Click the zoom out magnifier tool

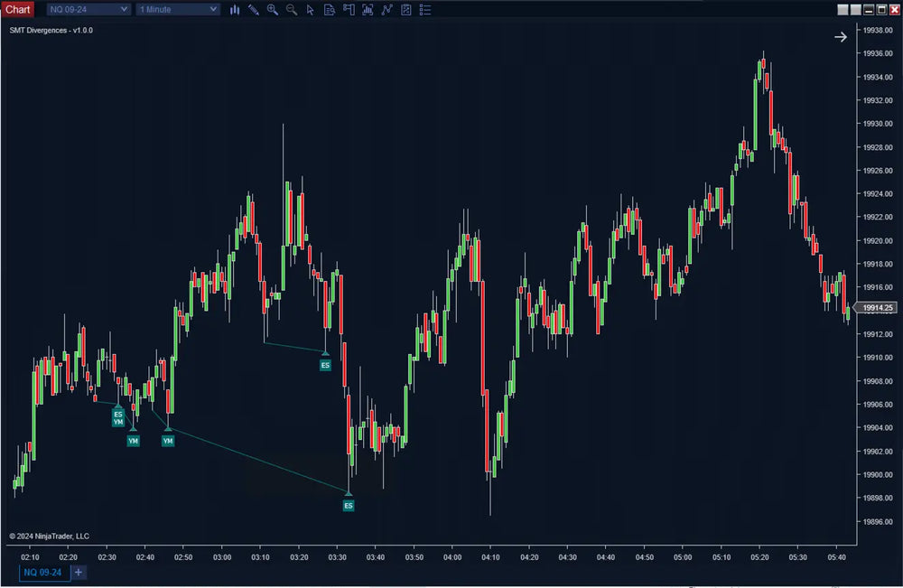pyautogui.click(x=292, y=10)
